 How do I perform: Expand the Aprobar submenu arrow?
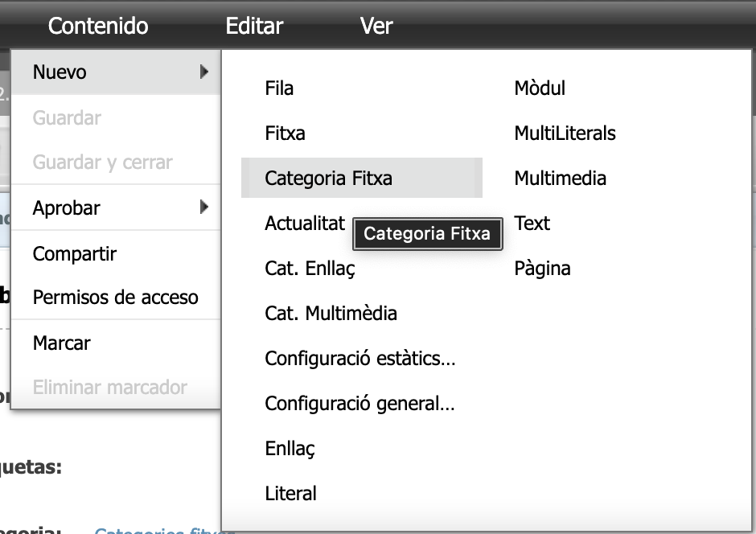(204, 207)
